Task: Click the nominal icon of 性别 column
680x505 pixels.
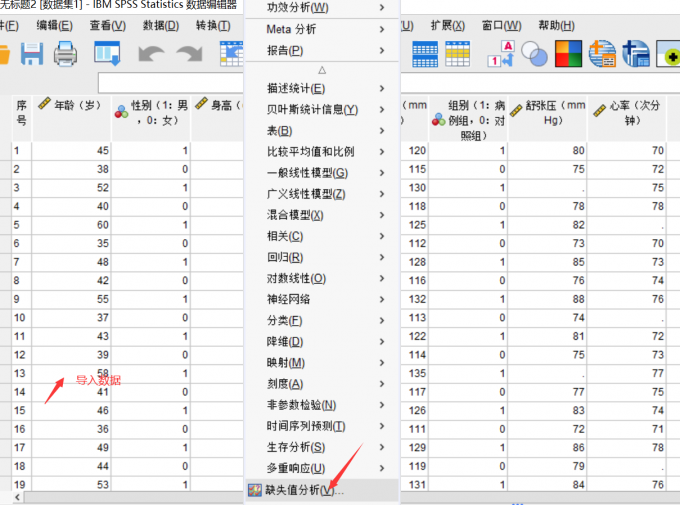Action: (122, 112)
